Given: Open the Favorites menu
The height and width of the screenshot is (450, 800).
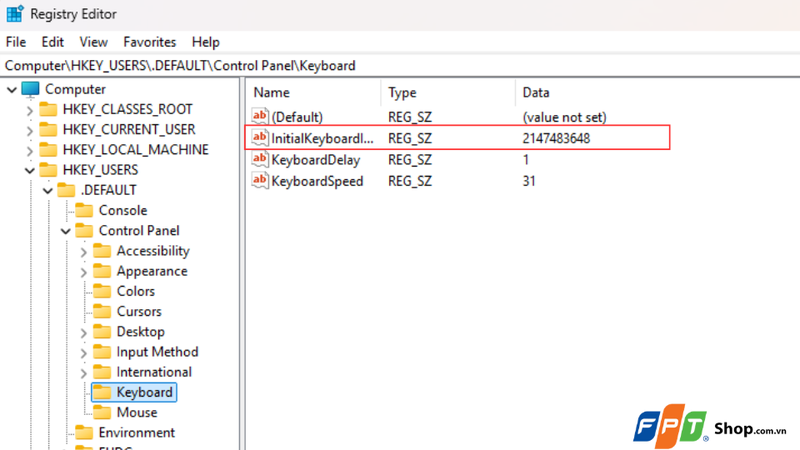Looking at the screenshot, I should pos(149,42).
